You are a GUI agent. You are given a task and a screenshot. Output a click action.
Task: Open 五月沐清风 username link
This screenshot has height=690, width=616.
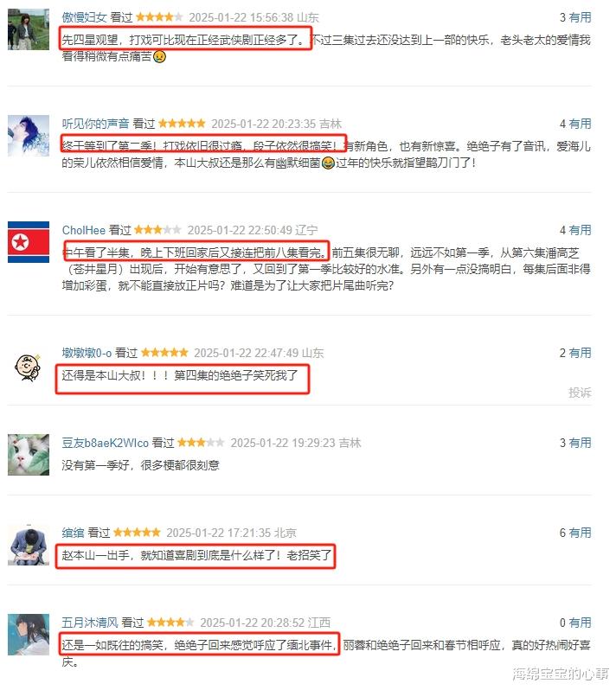coord(90,623)
